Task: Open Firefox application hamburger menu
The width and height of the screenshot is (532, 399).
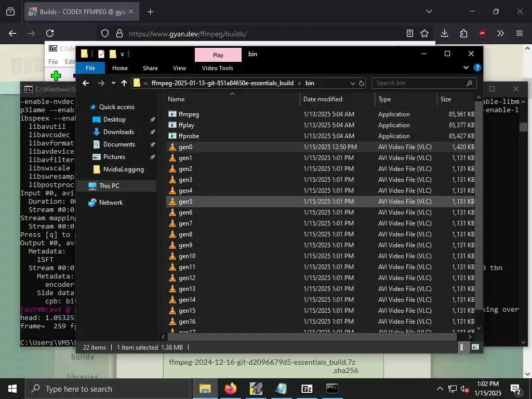Action: [520, 33]
